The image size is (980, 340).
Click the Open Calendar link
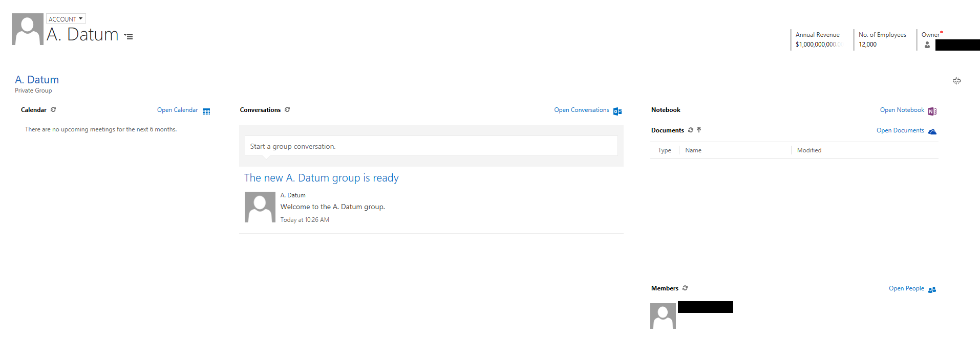coord(177,110)
